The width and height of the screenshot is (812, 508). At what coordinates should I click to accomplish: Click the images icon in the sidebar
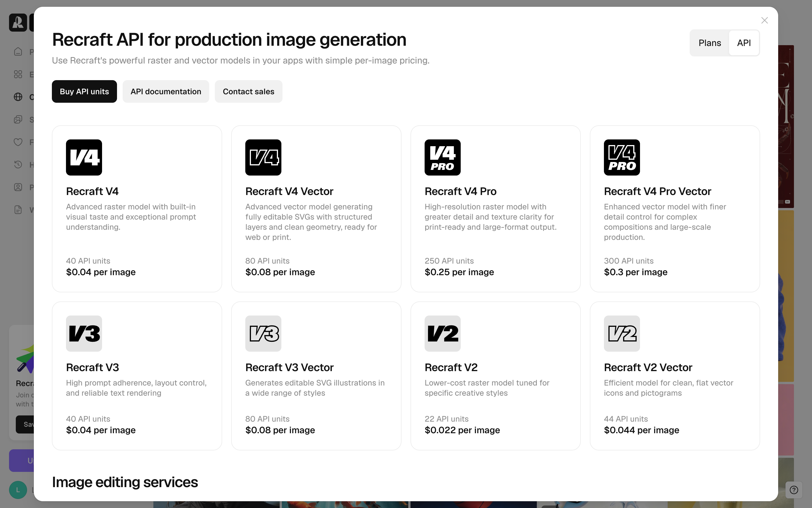(18, 119)
